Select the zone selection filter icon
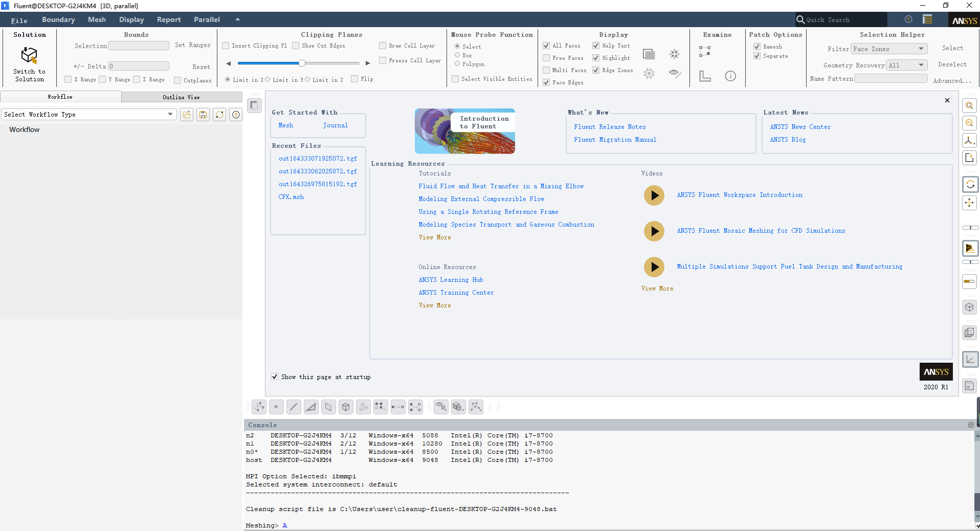Viewport: 980px width, 531px height. point(328,407)
